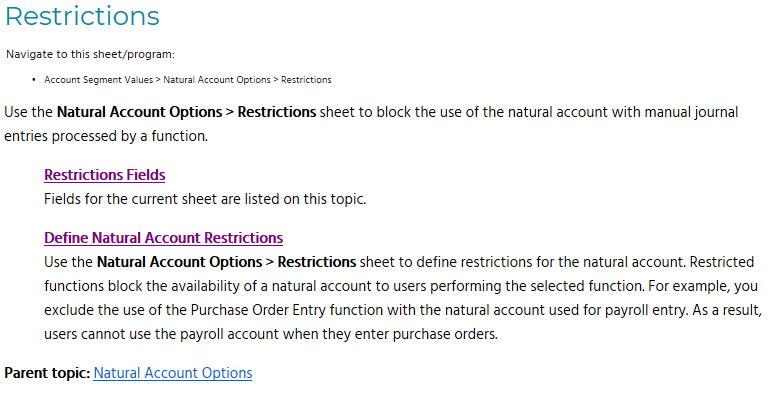Image resolution: width=769 pixels, height=396 pixels.
Task: Click the 'Navigate to this sheet/program:' text
Action: coord(90,54)
